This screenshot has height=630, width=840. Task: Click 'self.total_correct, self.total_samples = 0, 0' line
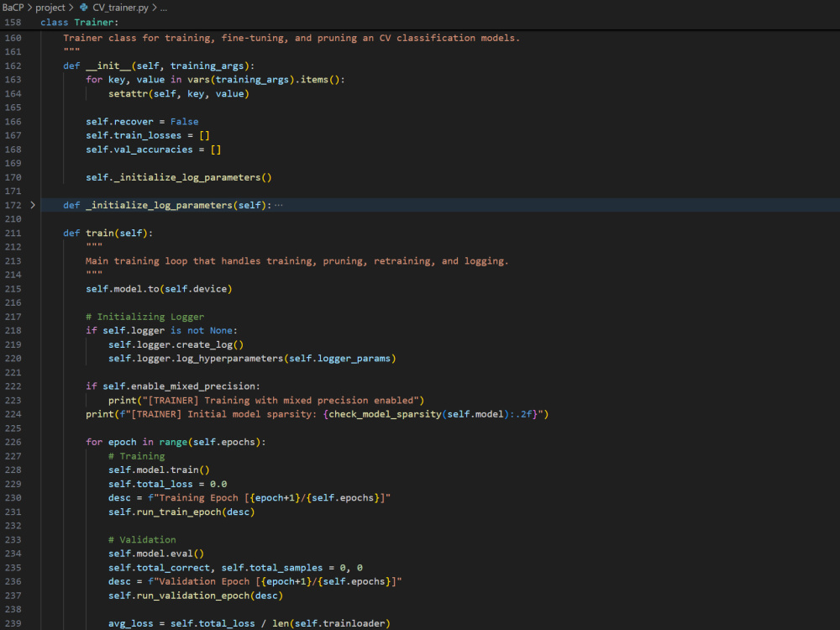click(235, 567)
